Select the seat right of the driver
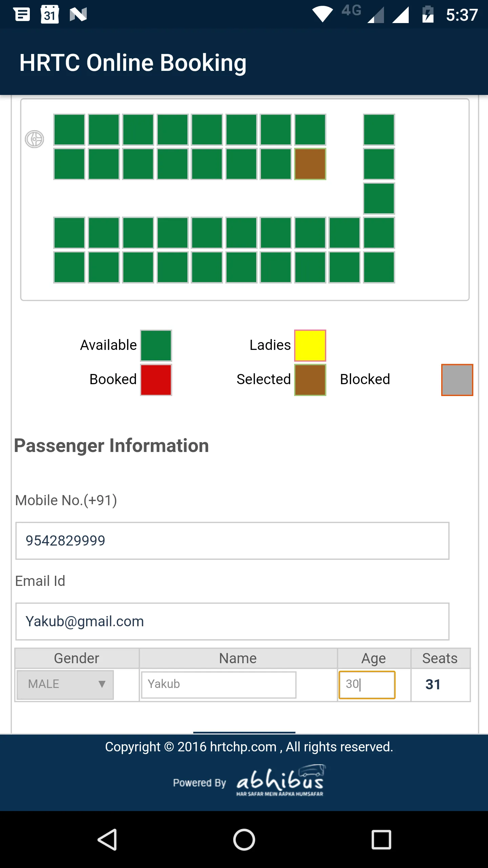 coord(69,130)
